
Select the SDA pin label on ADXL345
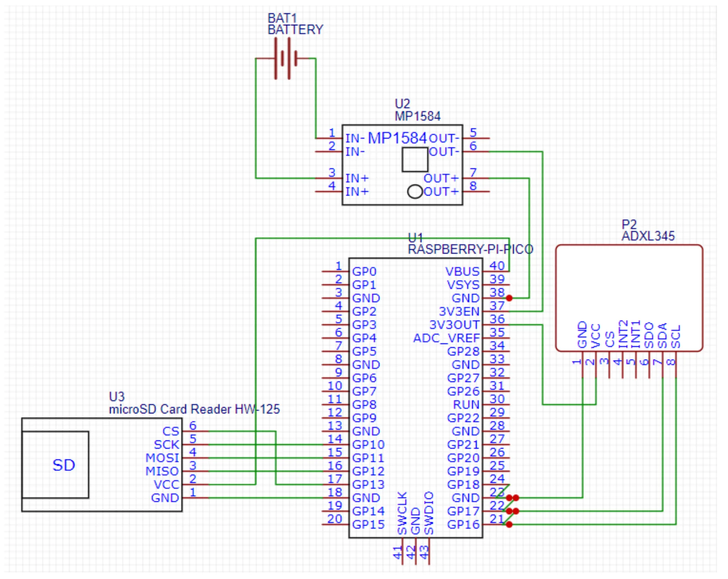pos(662,336)
